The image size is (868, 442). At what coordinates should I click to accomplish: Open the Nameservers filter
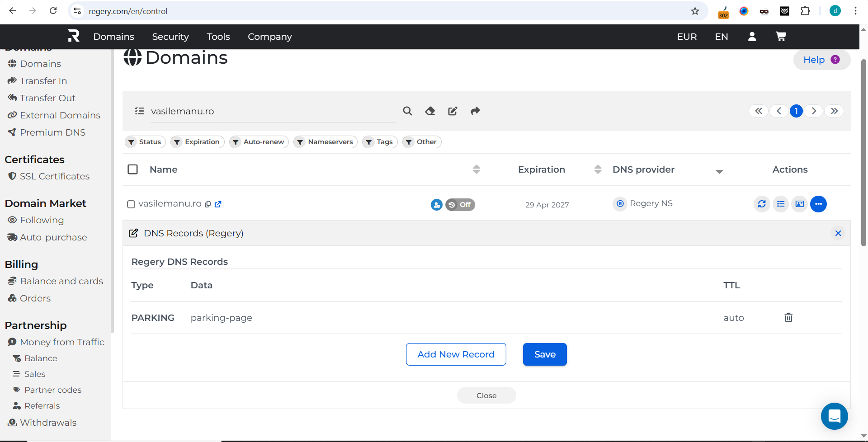click(325, 142)
